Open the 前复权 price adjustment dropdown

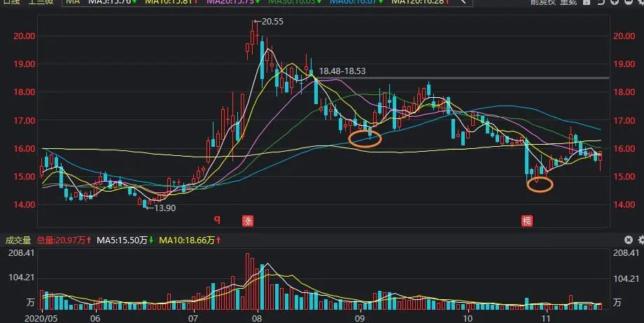[542, 2]
